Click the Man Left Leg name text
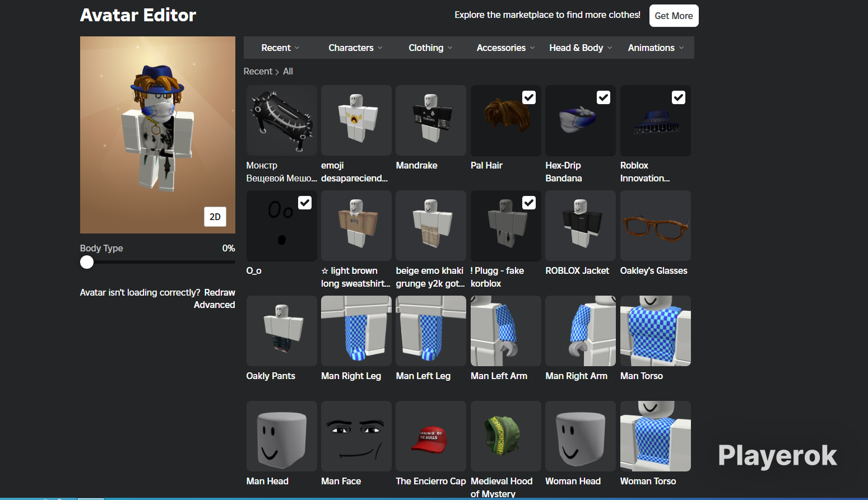The width and height of the screenshot is (868, 500). point(423,376)
